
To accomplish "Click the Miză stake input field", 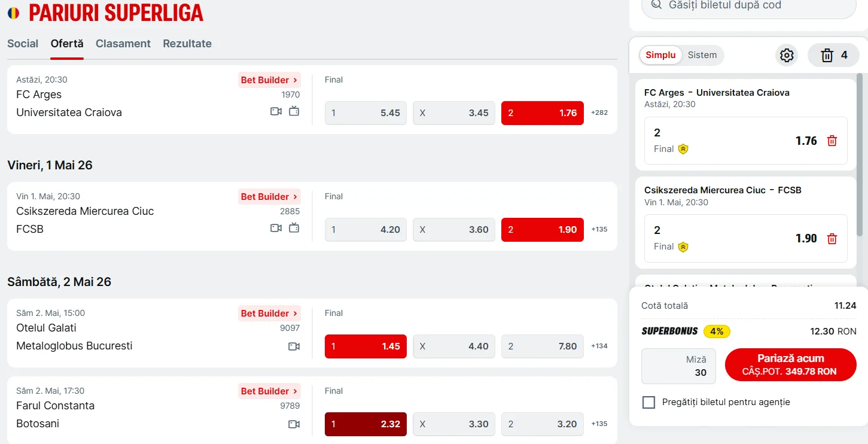I will click(x=678, y=366).
